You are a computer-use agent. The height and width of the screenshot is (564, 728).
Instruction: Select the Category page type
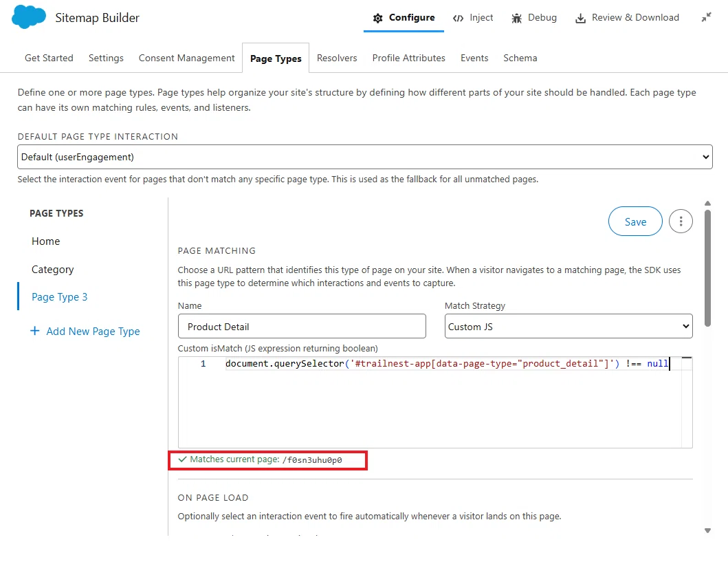pyautogui.click(x=52, y=270)
